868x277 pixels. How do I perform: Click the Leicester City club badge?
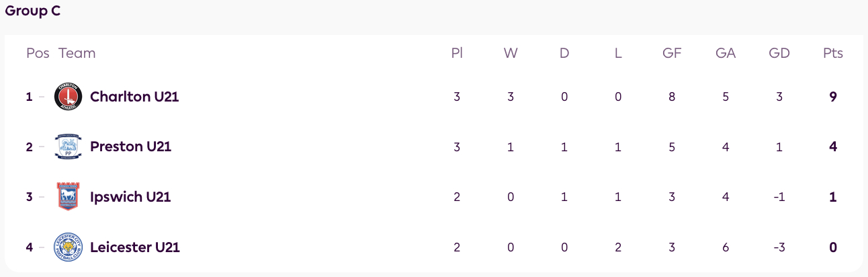68,247
